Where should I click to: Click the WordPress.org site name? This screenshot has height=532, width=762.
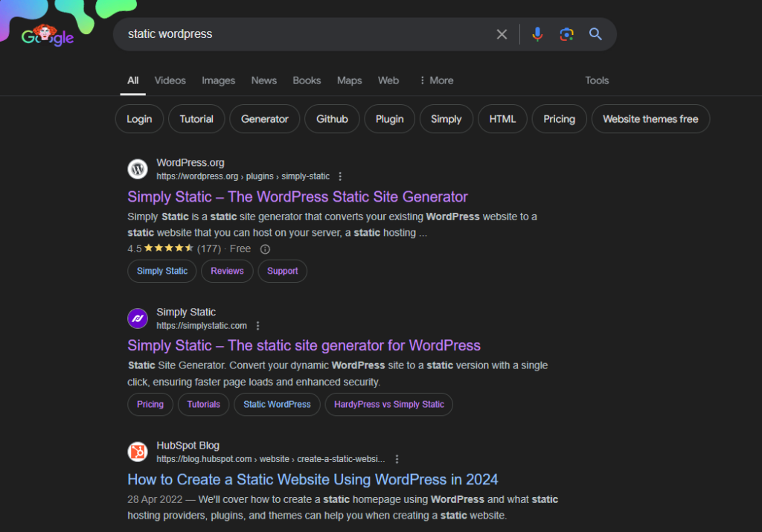(x=190, y=163)
